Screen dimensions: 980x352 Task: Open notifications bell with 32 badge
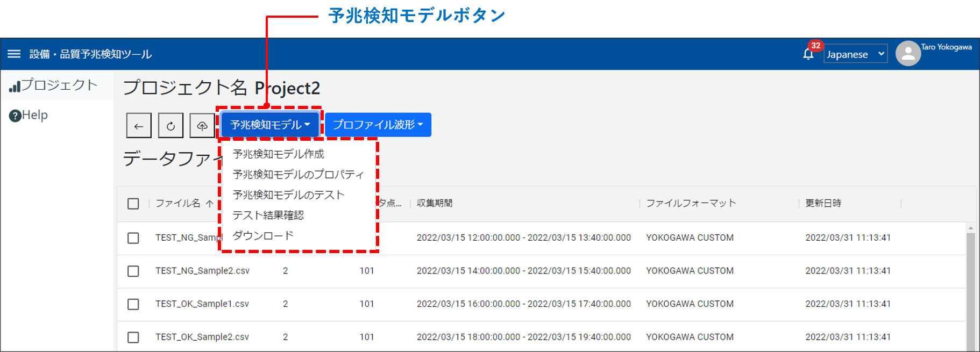(x=808, y=54)
